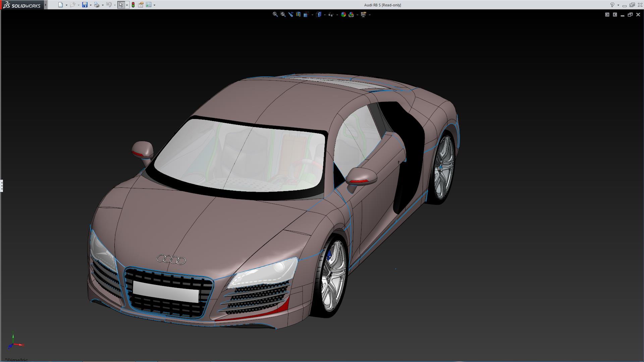Open the SolidWorks menu flyout arrow
Image resolution: width=644 pixels, height=362 pixels.
[46, 5]
